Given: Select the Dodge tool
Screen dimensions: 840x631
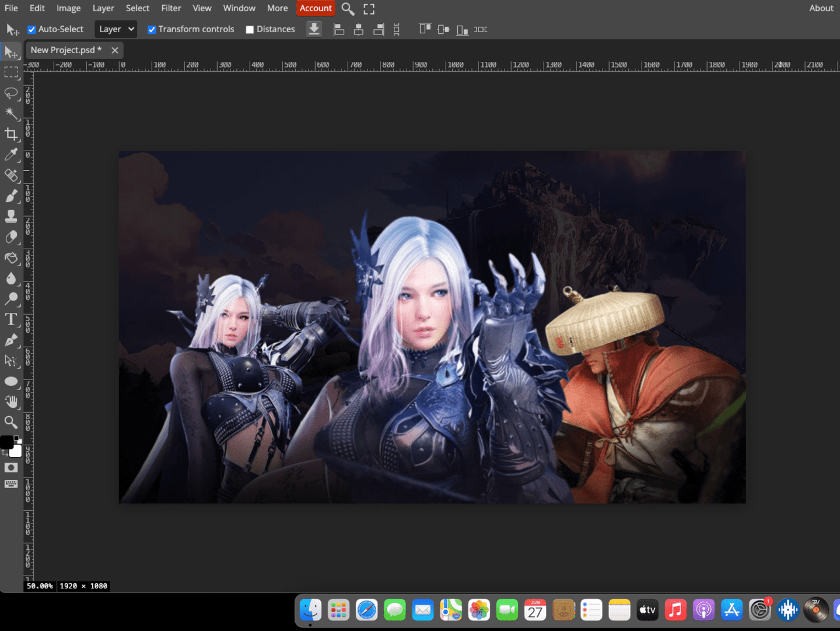Looking at the screenshot, I should (11, 299).
